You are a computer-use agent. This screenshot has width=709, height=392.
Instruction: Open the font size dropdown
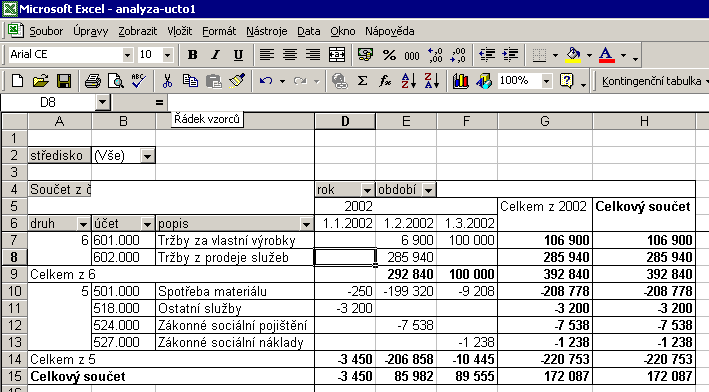pyautogui.click(x=167, y=55)
